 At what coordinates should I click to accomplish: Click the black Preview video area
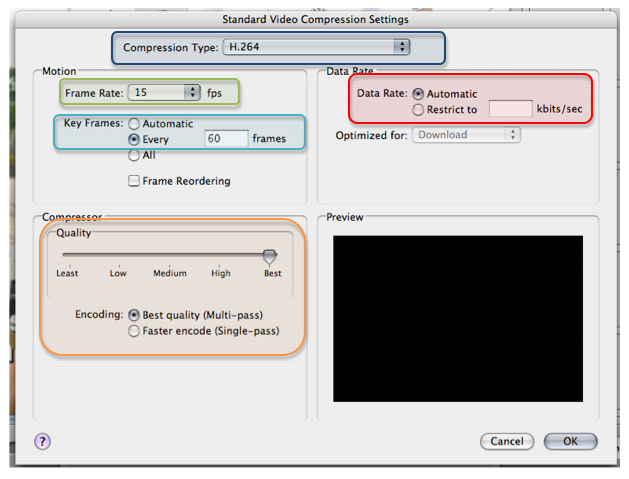pos(458,319)
